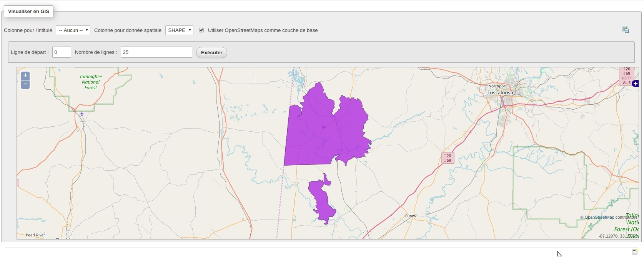Click the Eutaw town label
The image size is (644, 258).
(x=411, y=216)
